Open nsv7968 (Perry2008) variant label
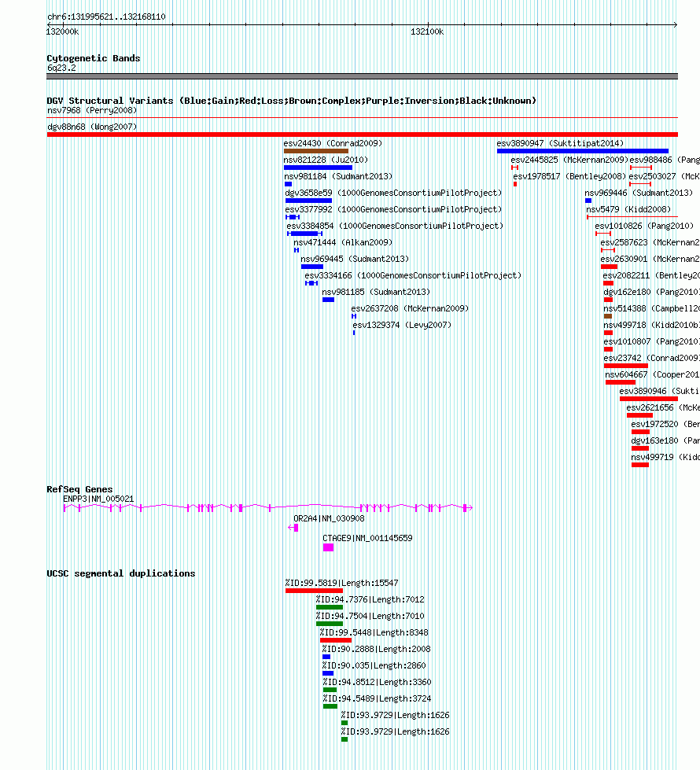700x770 pixels. (x=92, y=110)
